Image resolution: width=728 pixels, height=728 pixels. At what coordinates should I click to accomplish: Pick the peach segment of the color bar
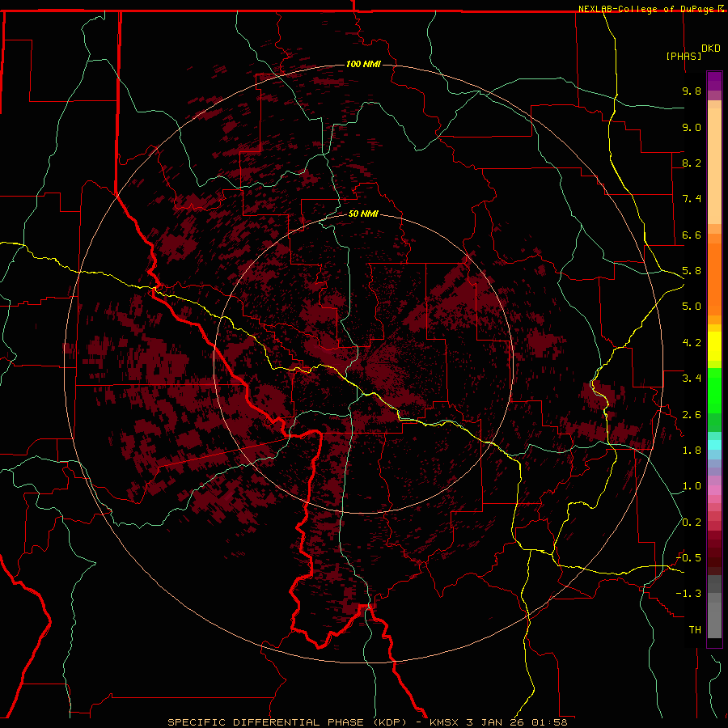(x=714, y=163)
